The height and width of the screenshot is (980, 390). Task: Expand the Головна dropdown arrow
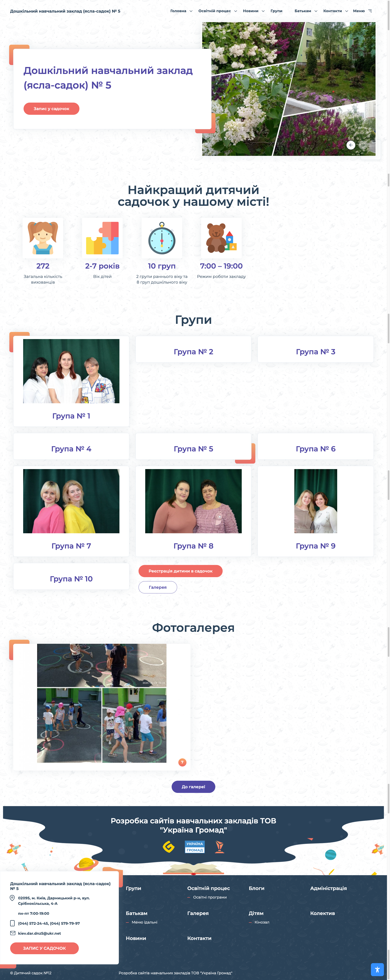click(x=191, y=11)
